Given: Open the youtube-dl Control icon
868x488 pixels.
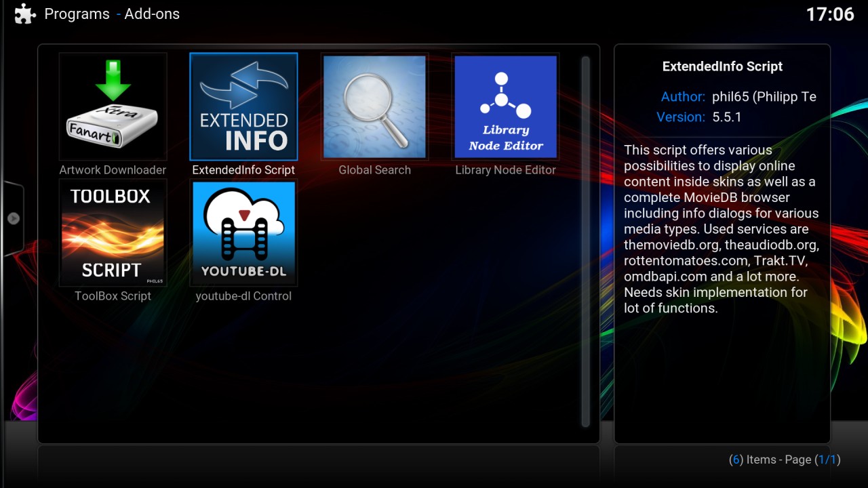Looking at the screenshot, I should [243, 232].
